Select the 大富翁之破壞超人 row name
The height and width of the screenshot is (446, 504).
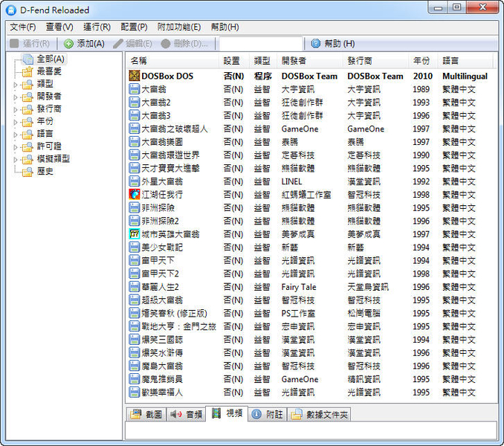coord(175,129)
